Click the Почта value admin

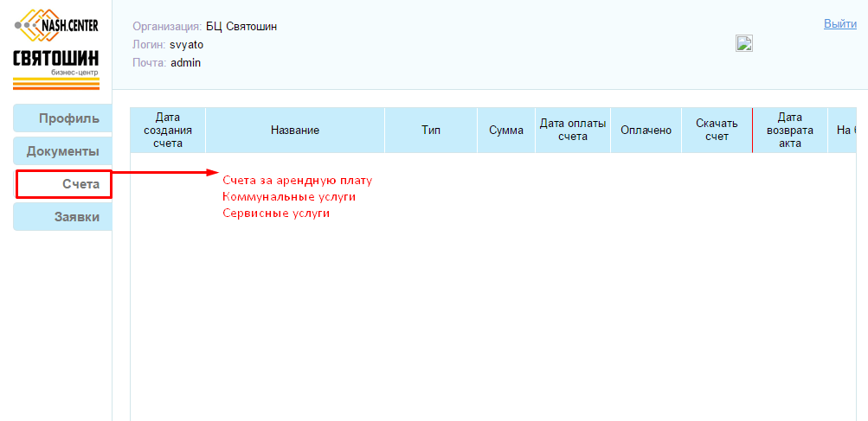coord(185,63)
